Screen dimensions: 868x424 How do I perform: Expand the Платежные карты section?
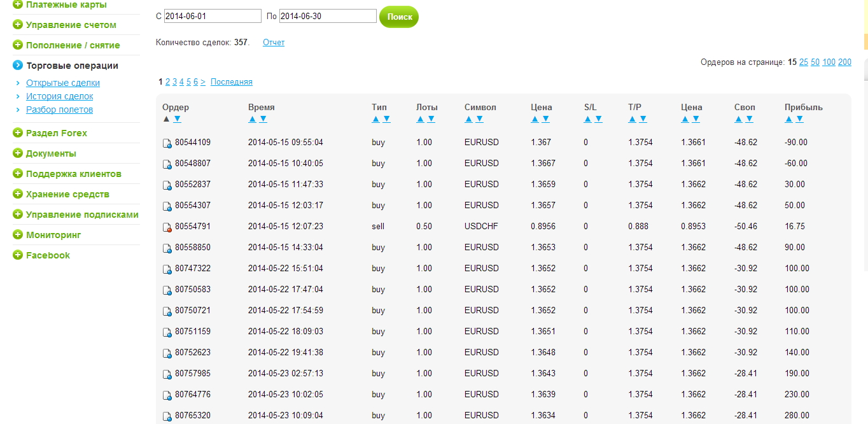tap(18, 5)
